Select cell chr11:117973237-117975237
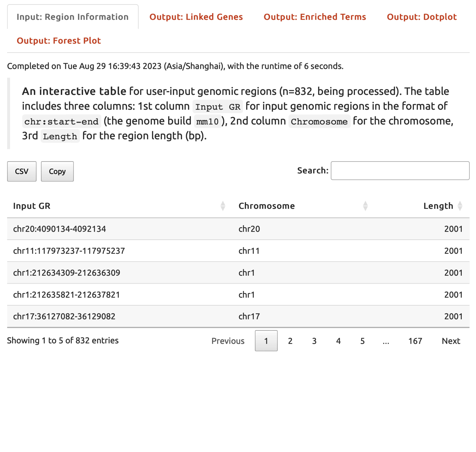The image size is (476, 452). (x=69, y=251)
